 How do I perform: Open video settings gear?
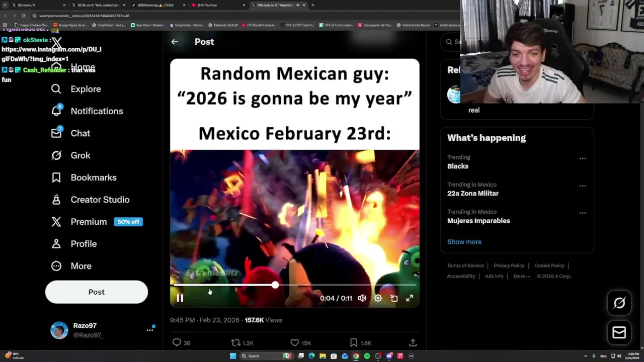tap(378, 298)
